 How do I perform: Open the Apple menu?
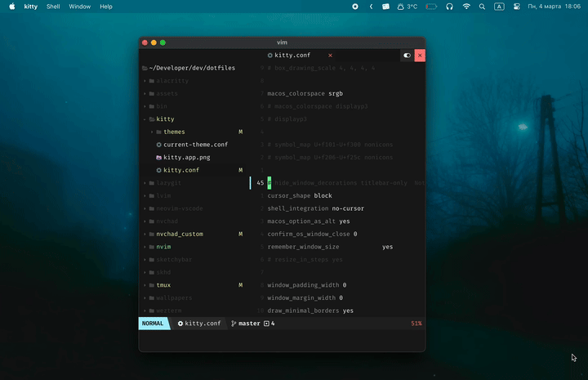12,7
